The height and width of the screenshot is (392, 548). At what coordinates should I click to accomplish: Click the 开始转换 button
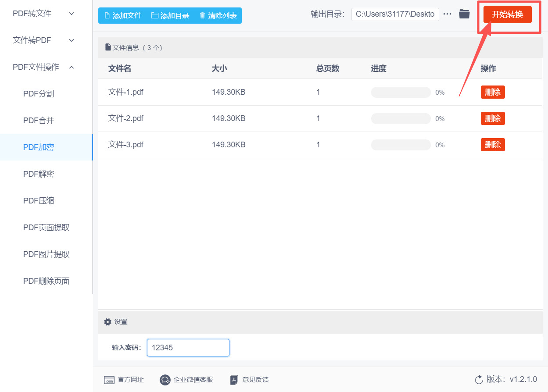[x=507, y=14]
